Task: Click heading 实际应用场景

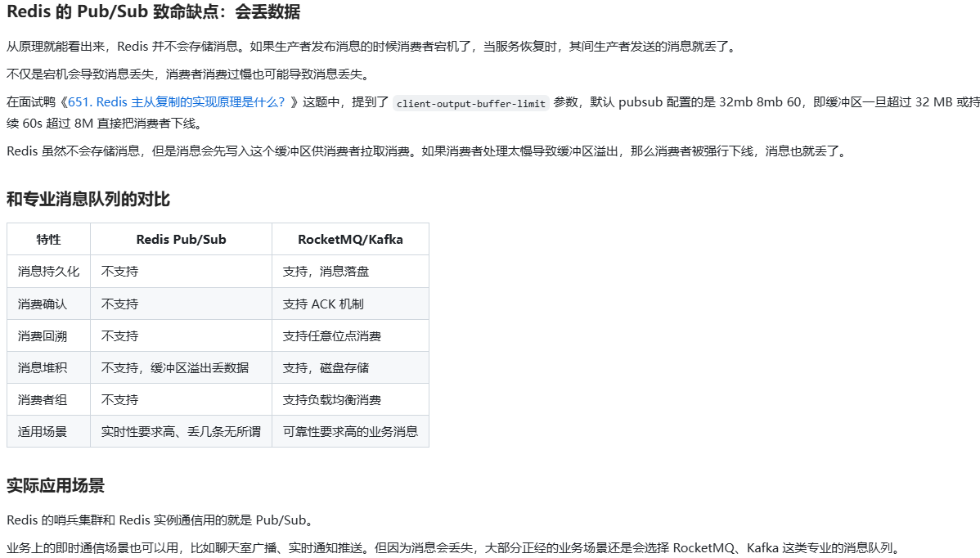Action: tap(56, 485)
